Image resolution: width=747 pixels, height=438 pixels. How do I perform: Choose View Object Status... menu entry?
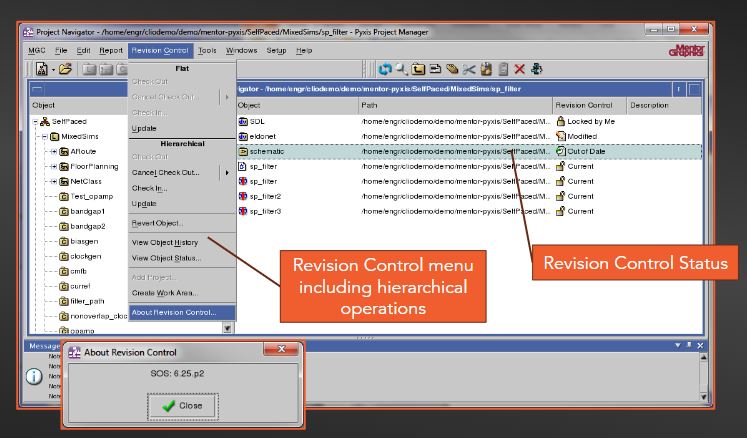(x=182, y=258)
